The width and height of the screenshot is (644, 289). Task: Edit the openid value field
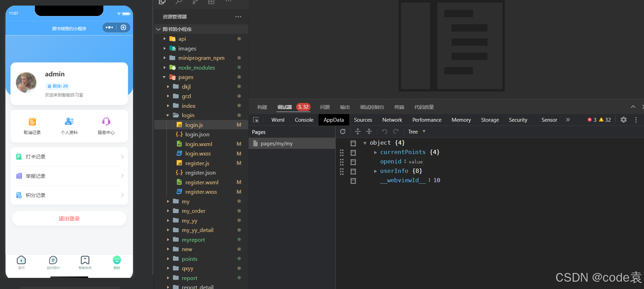416,162
